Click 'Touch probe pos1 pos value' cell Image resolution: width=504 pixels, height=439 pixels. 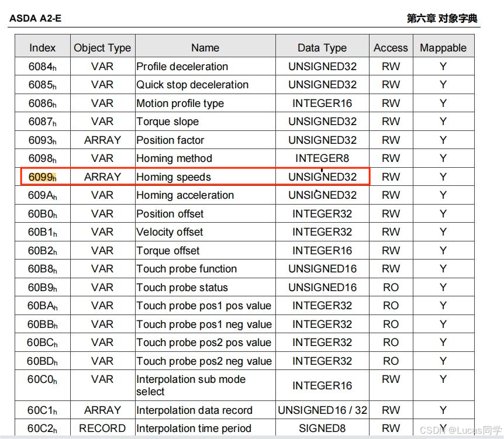(204, 306)
